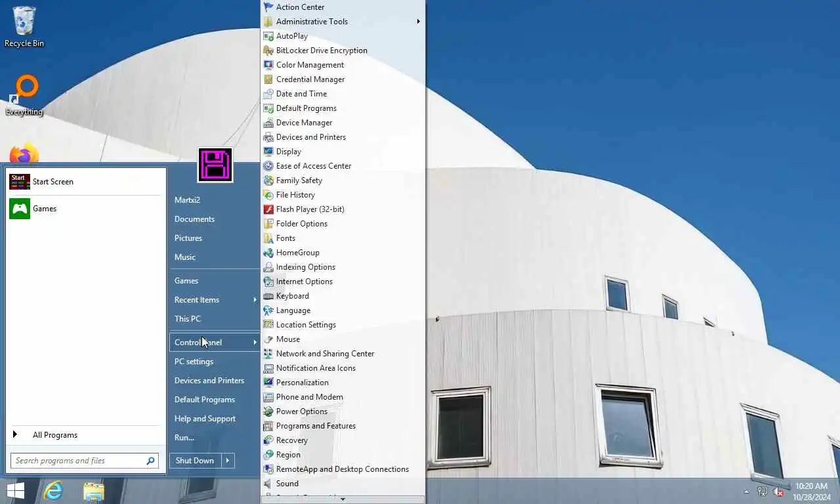Viewport: 840px width, 504px height.
Task: Open Help and Support
Action: click(205, 419)
